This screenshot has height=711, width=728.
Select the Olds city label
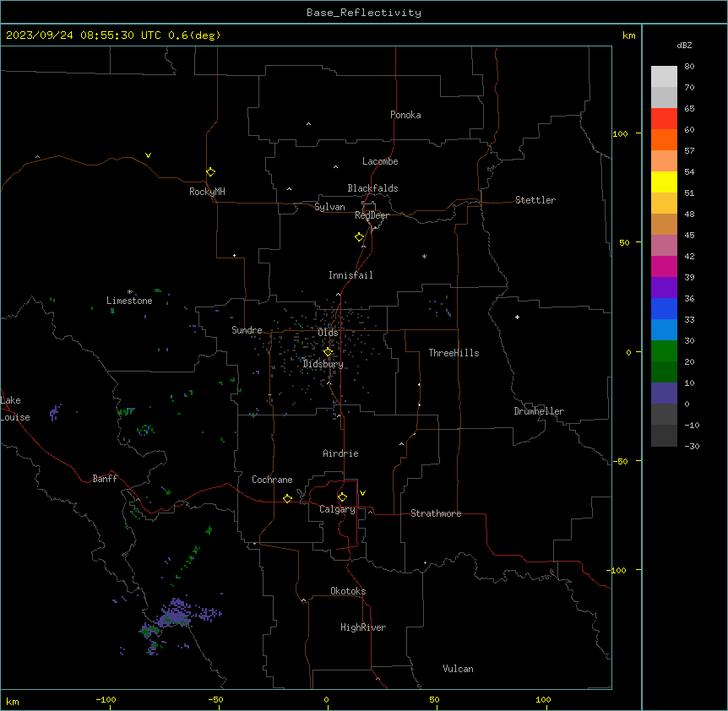click(x=328, y=333)
